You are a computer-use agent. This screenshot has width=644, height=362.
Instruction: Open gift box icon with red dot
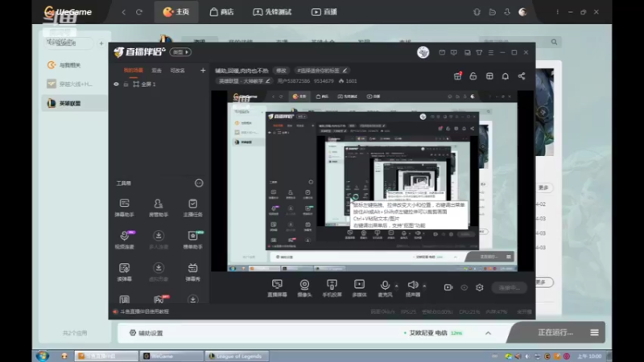tap(457, 76)
